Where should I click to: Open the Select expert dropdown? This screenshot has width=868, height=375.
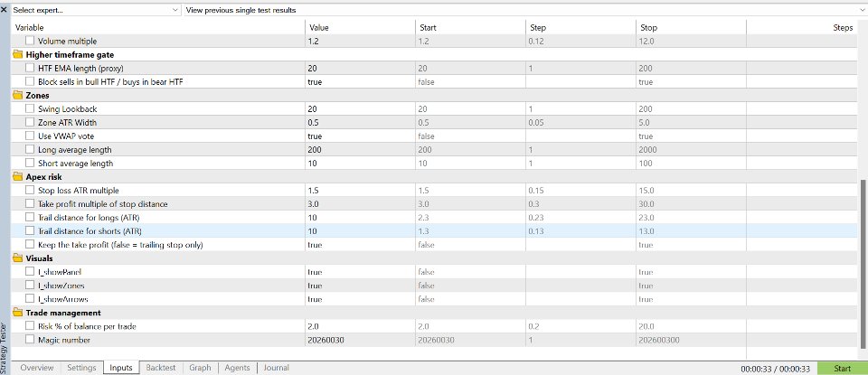click(x=96, y=10)
